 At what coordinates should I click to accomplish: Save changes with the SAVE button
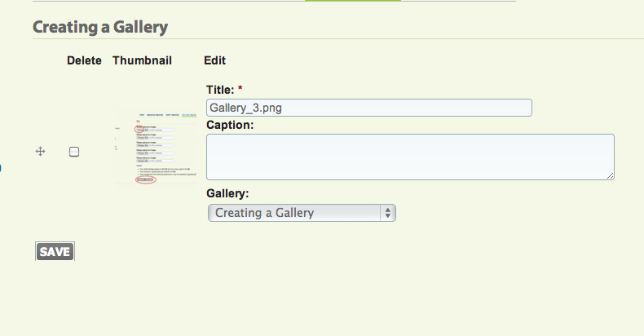pyautogui.click(x=55, y=251)
